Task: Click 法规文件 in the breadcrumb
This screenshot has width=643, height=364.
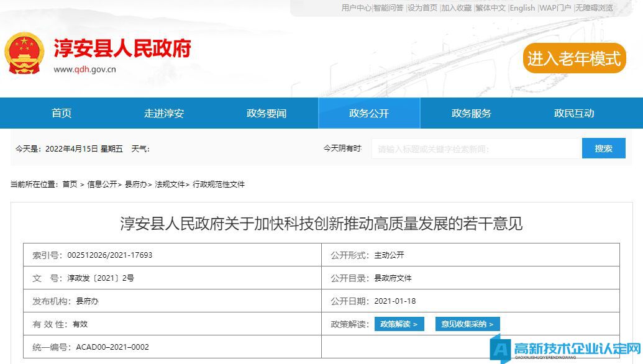Action: tap(170, 184)
